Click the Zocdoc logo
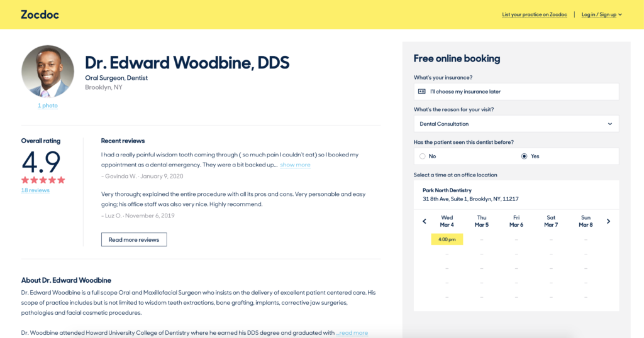This screenshot has height=338, width=644. click(40, 15)
